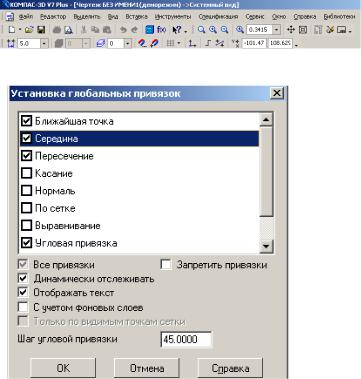Open the zoom scale 0.3415 dropdown
The image size is (361, 379).
click(276, 30)
